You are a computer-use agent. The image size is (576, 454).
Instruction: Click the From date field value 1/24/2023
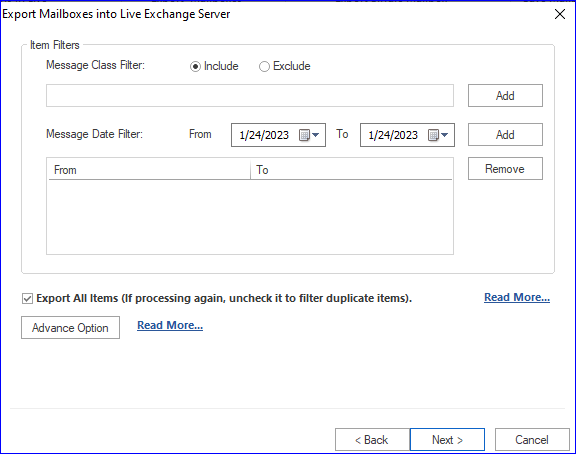click(x=264, y=135)
